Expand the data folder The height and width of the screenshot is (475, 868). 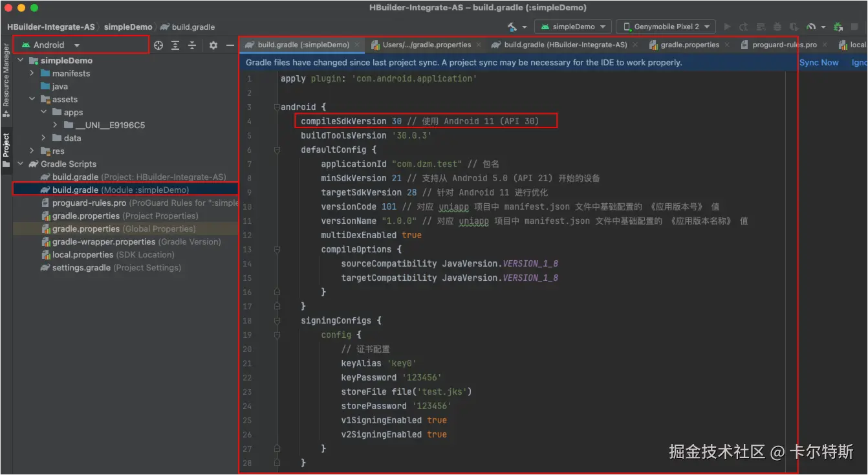(44, 138)
